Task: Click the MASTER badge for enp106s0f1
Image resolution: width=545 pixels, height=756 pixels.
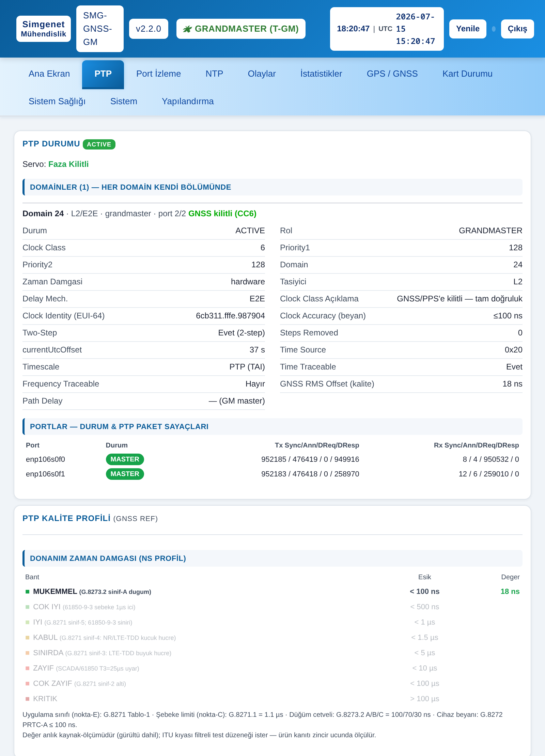Action: [x=125, y=474]
